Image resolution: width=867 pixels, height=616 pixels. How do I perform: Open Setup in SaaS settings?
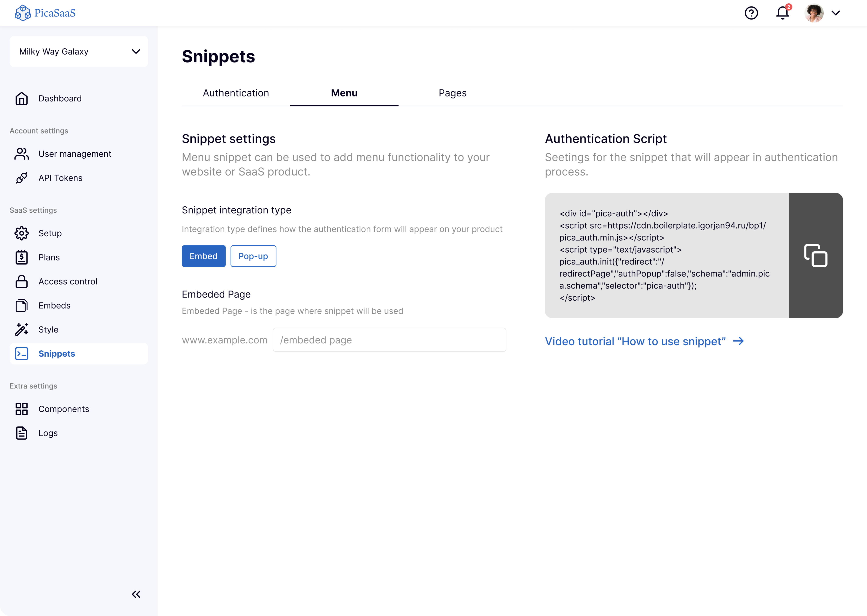pyautogui.click(x=50, y=233)
